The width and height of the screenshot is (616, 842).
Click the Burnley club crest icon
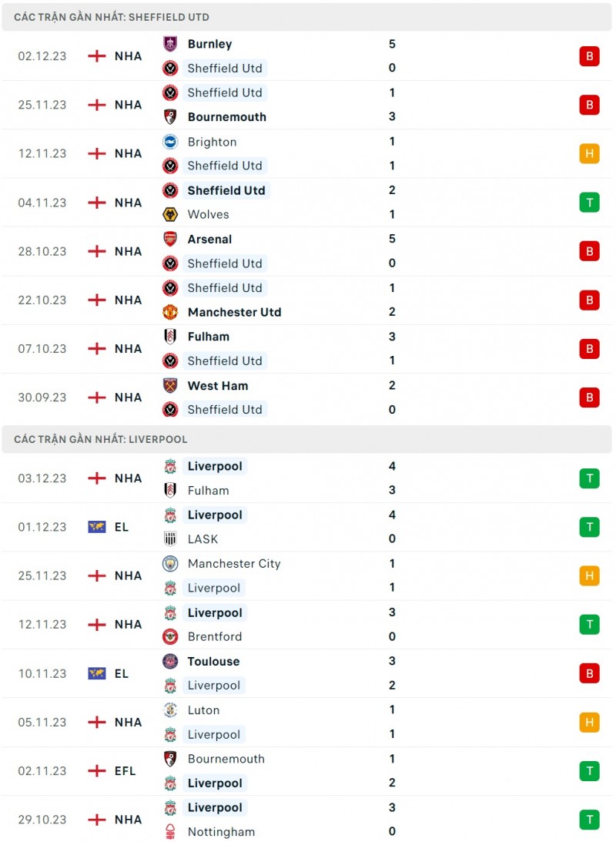(x=171, y=44)
